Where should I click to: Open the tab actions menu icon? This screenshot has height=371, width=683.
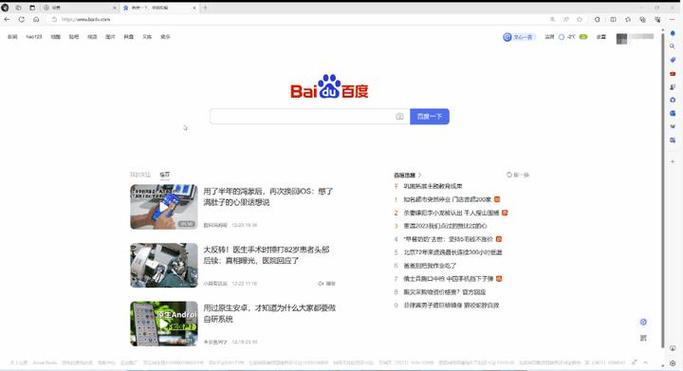(32, 7)
